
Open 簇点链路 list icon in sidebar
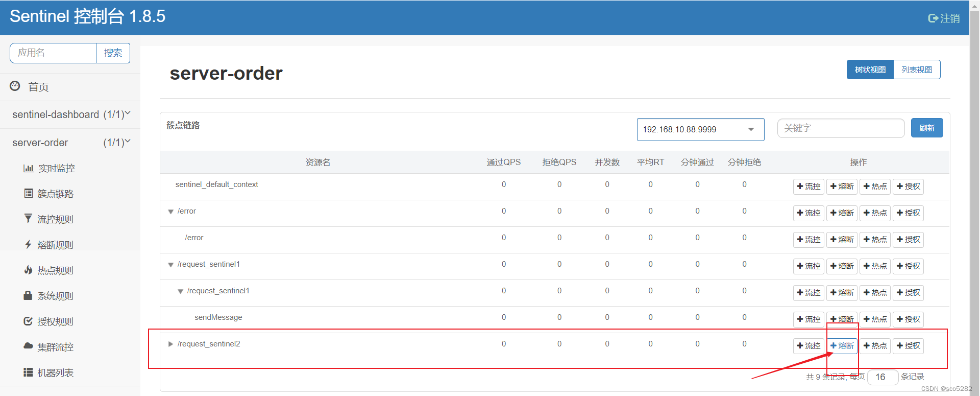[x=29, y=193]
